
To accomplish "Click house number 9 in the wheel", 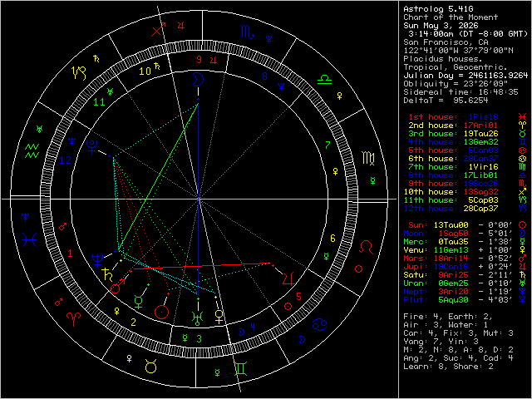I will click(x=199, y=60).
